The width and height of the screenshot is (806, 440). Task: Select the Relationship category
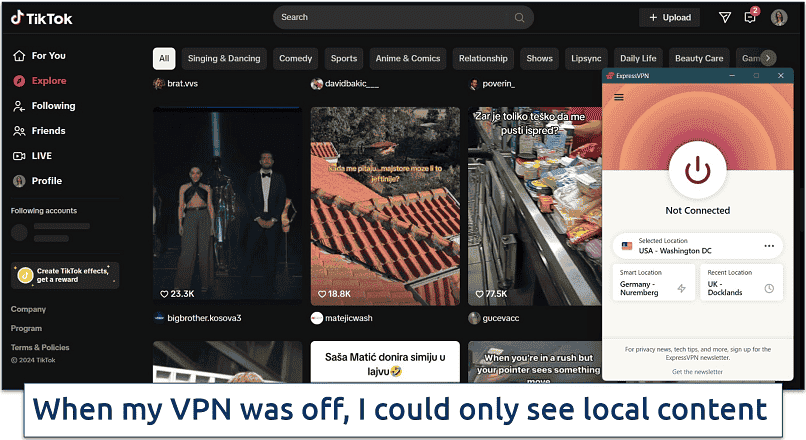(483, 59)
